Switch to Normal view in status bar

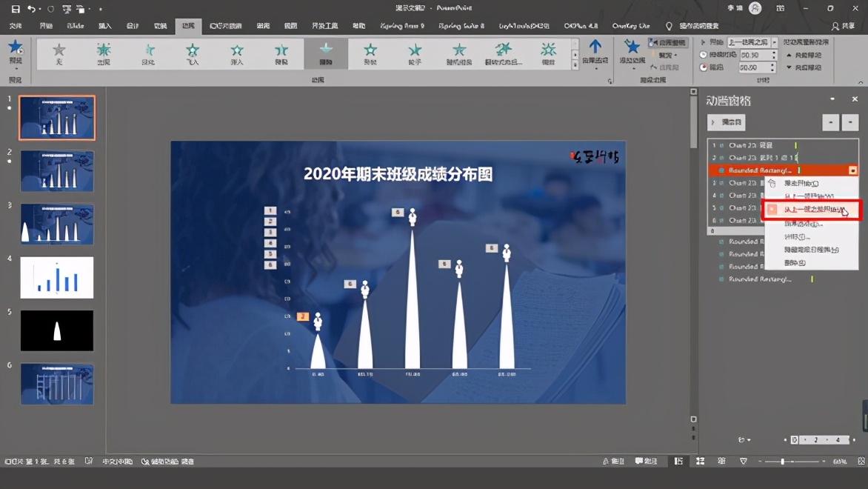(678, 461)
